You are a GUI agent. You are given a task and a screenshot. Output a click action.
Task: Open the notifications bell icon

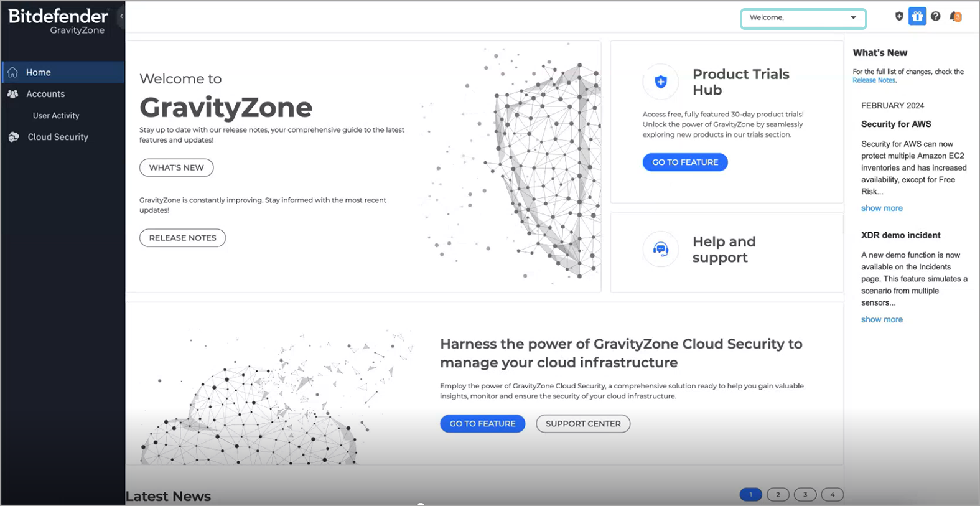(x=955, y=17)
